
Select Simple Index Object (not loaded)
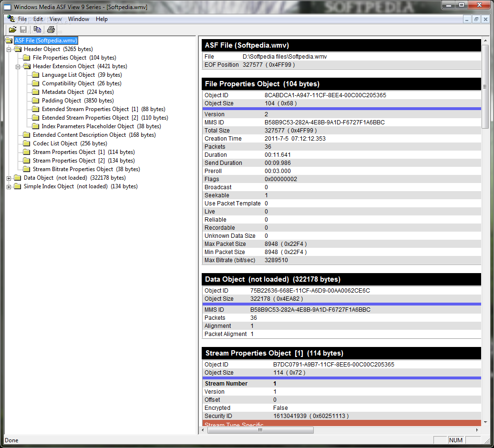pyautogui.click(x=81, y=186)
